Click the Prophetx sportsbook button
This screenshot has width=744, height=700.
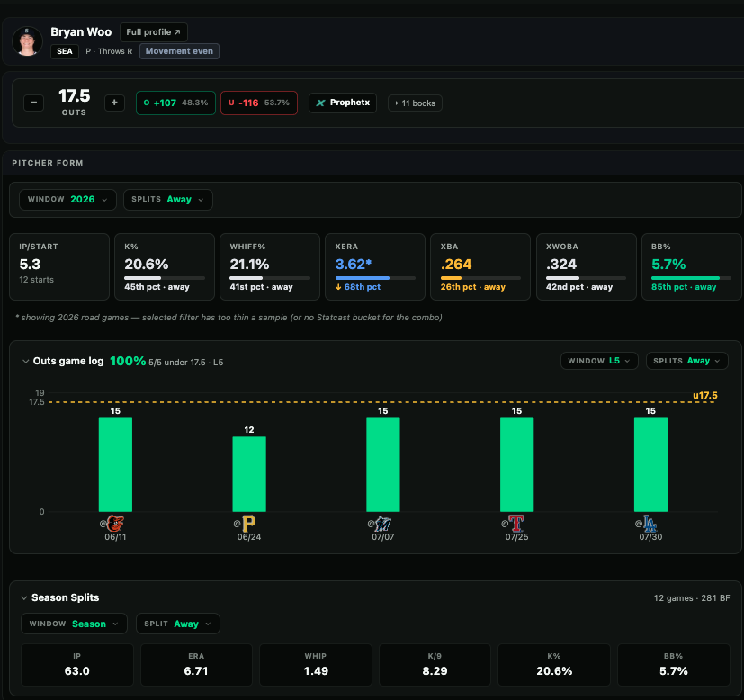pyautogui.click(x=343, y=103)
